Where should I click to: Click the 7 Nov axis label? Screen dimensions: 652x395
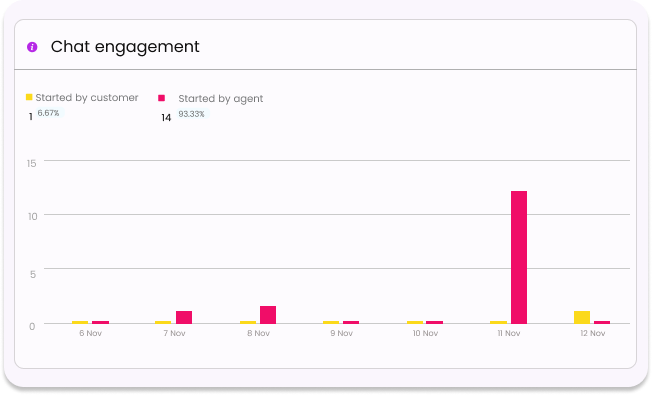(x=175, y=333)
